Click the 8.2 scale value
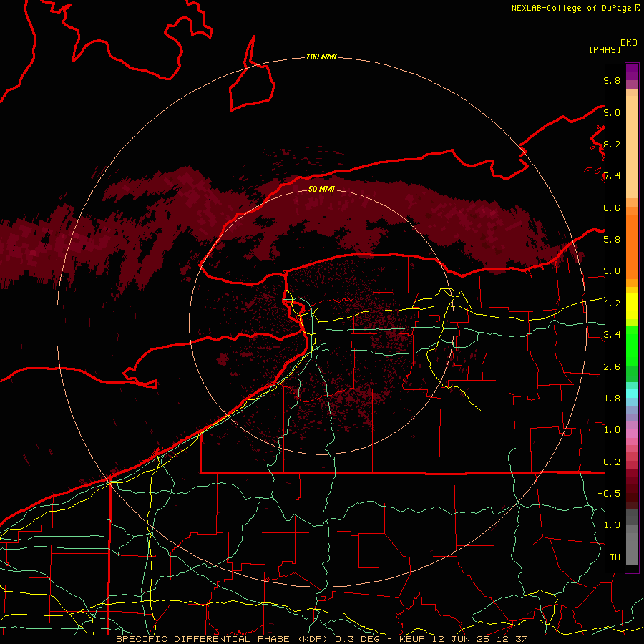Screen dimensions: 644x644 [612, 144]
